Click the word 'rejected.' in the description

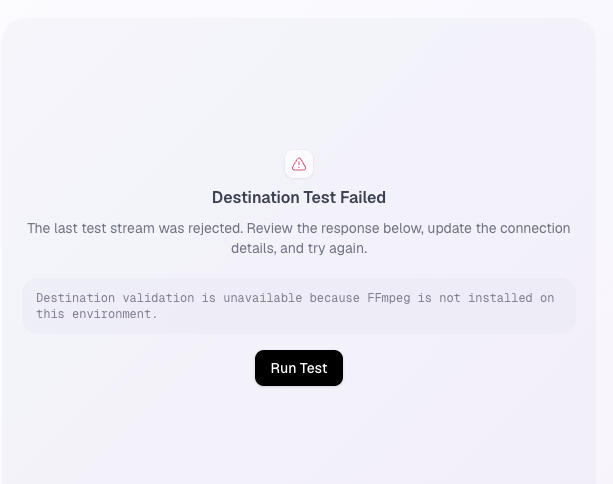tap(215, 228)
